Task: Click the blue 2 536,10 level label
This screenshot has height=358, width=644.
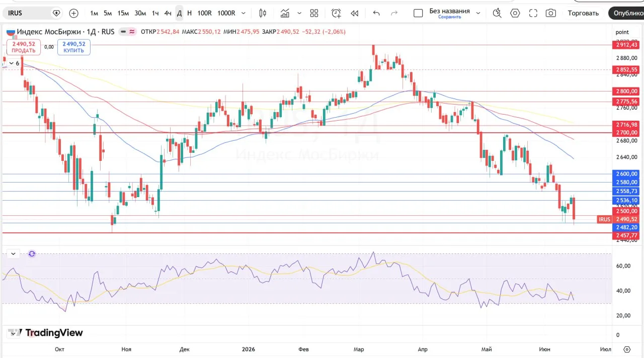Action: pyautogui.click(x=626, y=201)
